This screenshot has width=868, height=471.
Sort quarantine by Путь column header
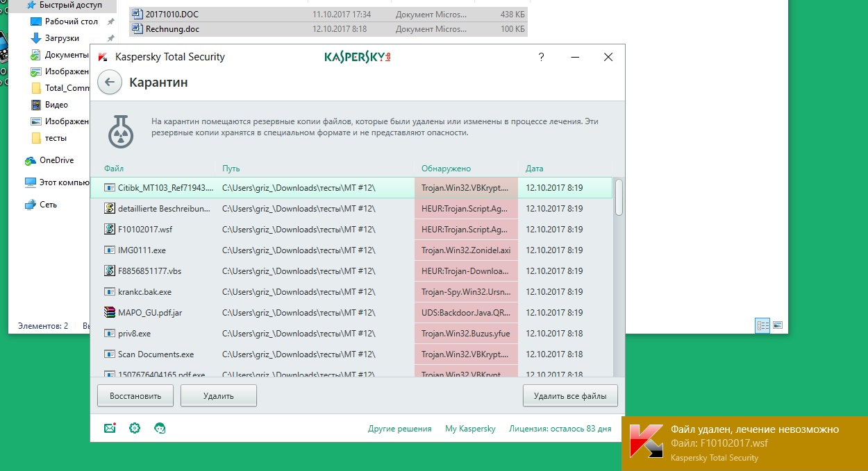(x=231, y=169)
